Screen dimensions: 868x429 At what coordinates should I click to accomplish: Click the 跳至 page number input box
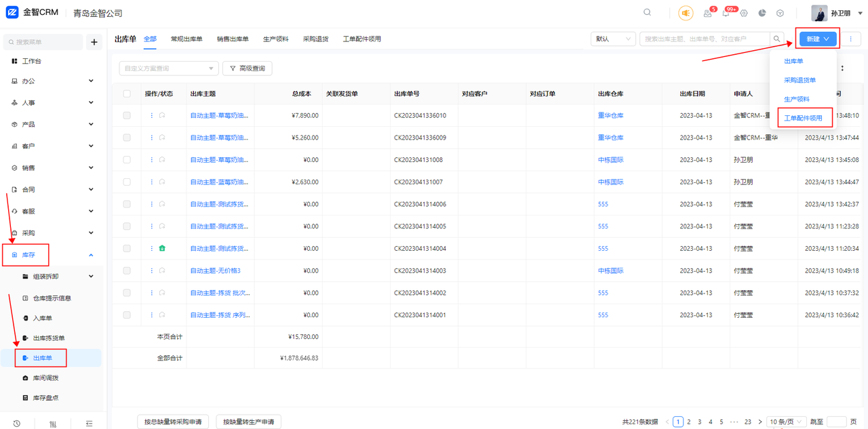[837, 422]
